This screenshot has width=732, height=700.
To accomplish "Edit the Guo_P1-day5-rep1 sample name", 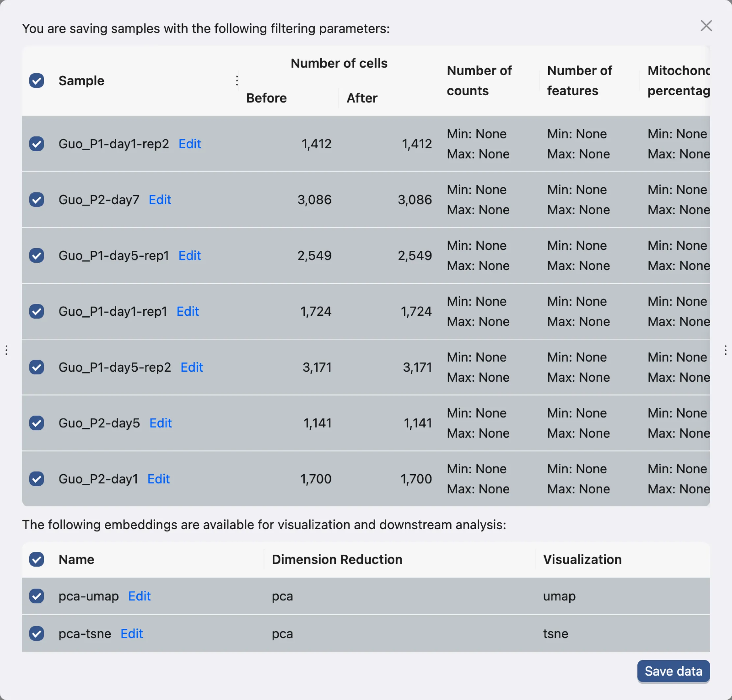I will coord(189,256).
